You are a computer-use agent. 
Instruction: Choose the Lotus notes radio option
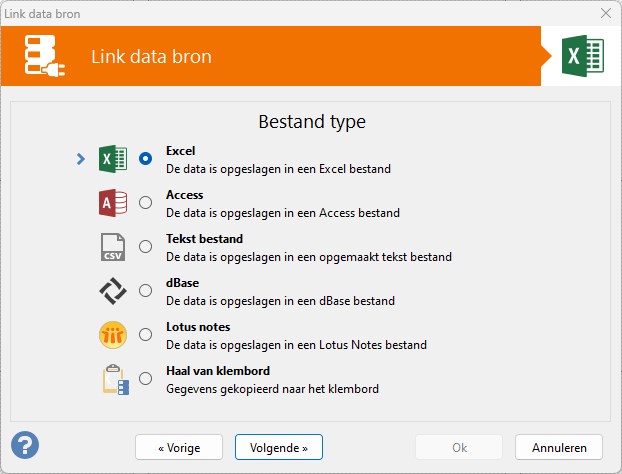coord(146,335)
